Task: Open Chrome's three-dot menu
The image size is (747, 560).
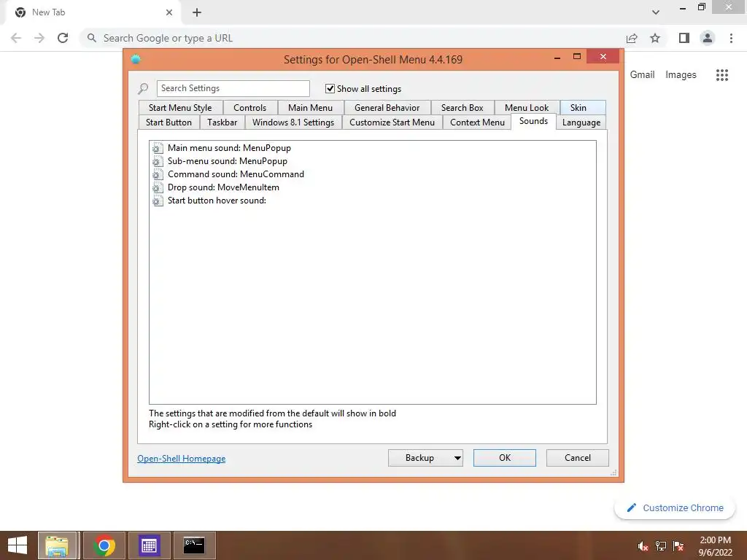Action: tap(731, 38)
